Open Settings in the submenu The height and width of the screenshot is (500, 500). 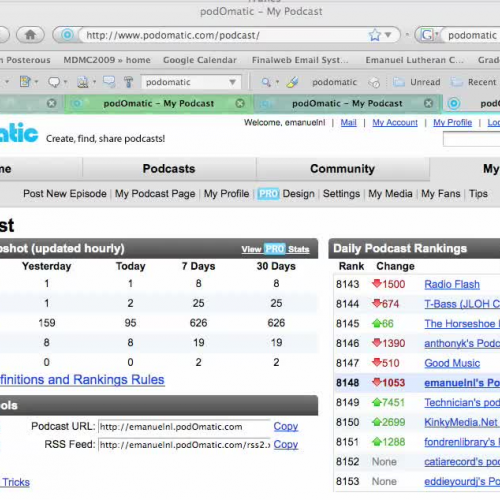tap(341, 194)
